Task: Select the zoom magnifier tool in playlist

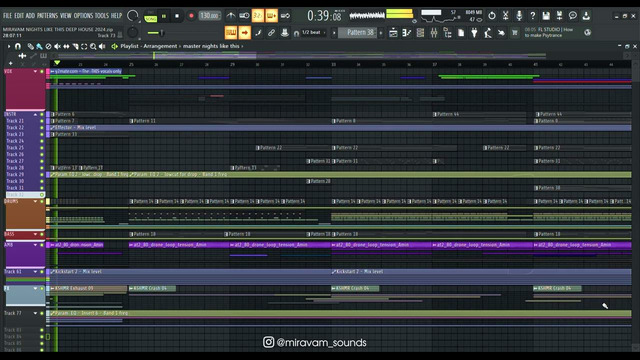Action: tap(93, 47)
